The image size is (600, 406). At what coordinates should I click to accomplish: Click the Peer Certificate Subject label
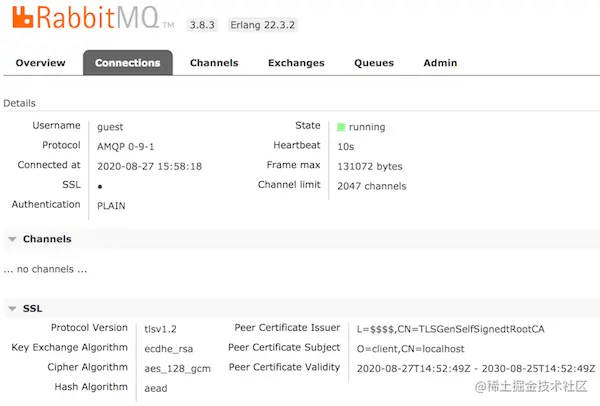[x=284, y=347]
